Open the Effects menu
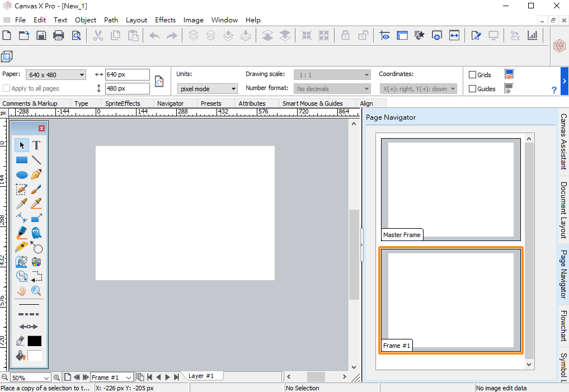This screenshot has width=569, height=392. coord(165,20)
